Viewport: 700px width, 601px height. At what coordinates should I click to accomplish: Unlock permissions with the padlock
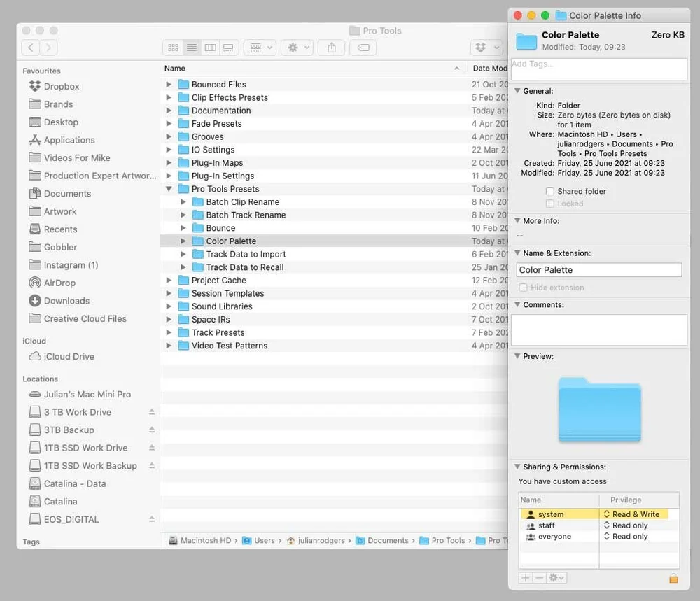click(x=673, y=579)
